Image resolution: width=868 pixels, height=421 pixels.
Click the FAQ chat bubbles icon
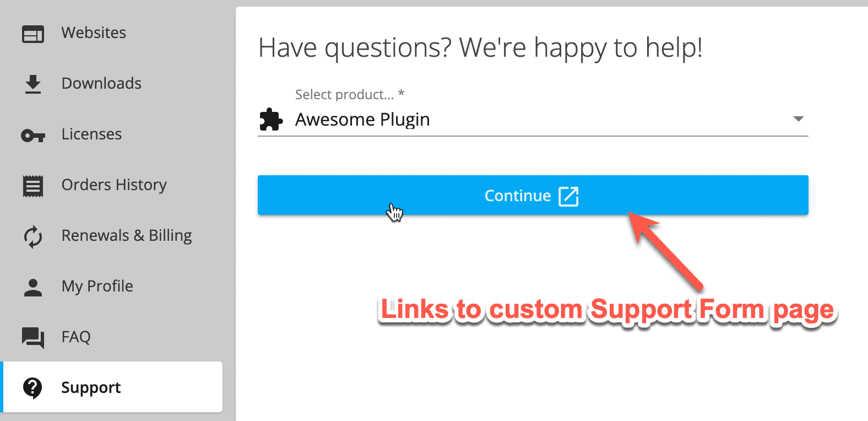click(x=33, y=338)
